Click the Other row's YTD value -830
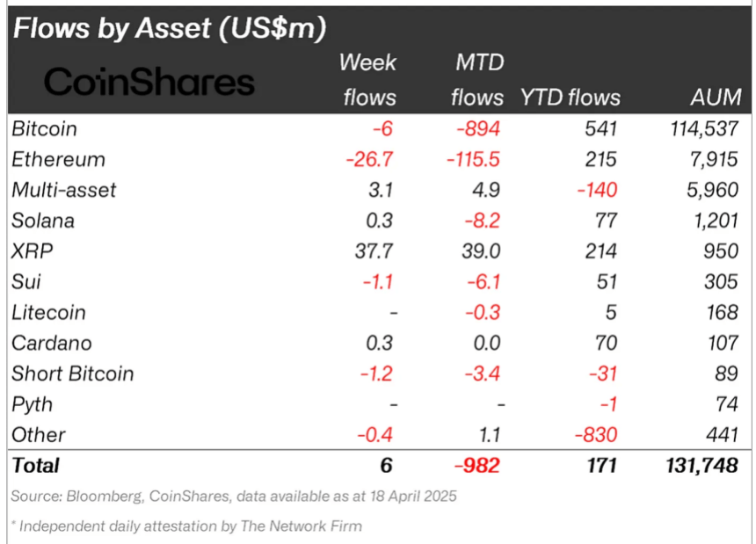This screenshot has width=756, height=544. pos(599,435)
